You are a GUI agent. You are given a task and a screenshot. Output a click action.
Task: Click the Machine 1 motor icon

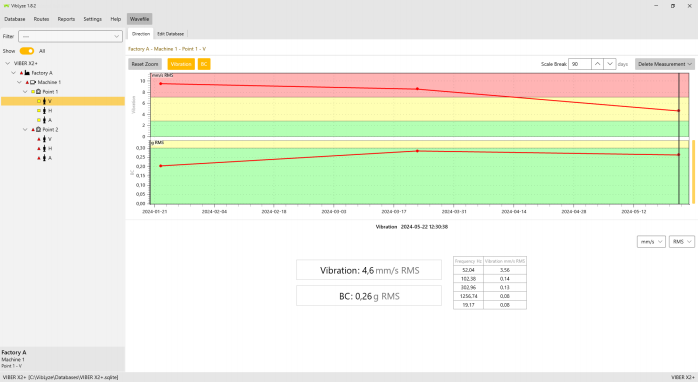pos(33,82)
